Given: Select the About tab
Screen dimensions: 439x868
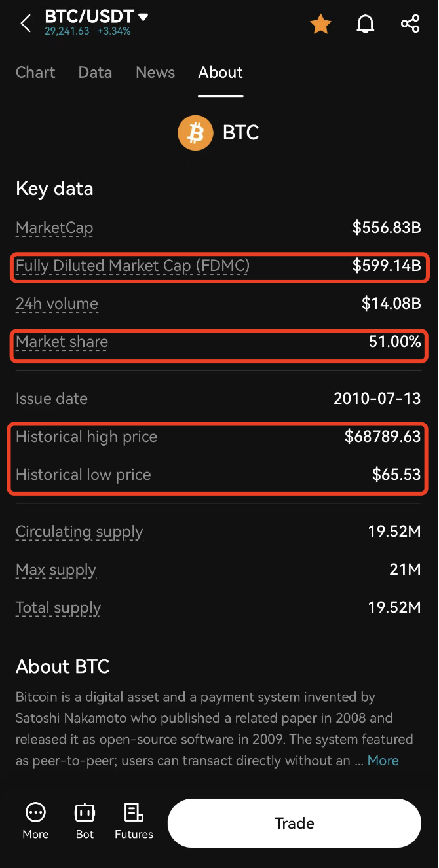Looking at the screenshot, I should click(221, 73).
